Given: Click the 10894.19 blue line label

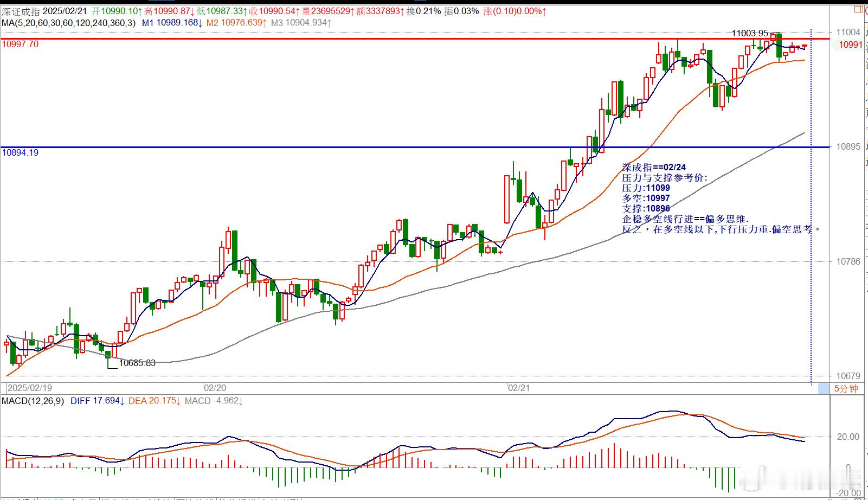Looking at the screenshot, I should 21,153.
